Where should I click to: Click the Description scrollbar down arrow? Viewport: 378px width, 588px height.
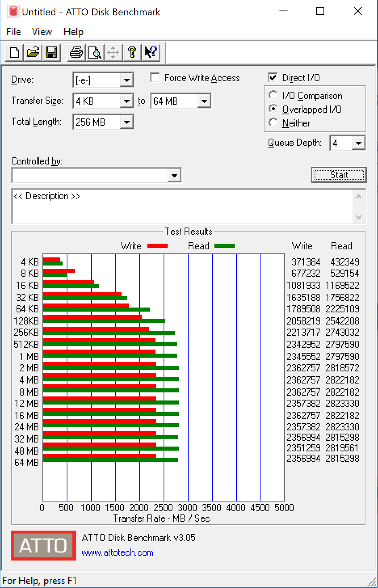pyautogui.click(x=359, y=217)
